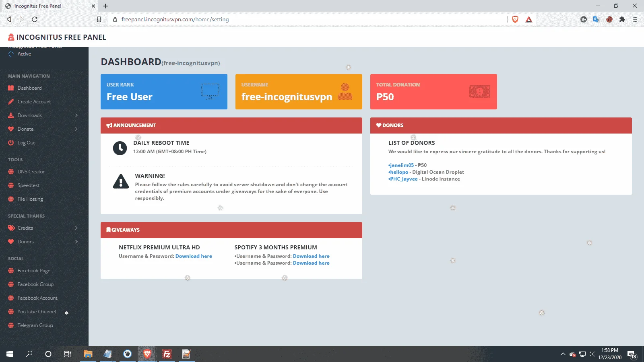
Task: Open first Spotify Download here link
Action: click(311, 256)
